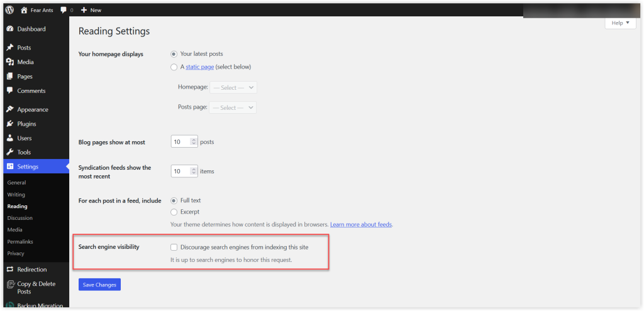Click the Plugins plug icon

[10, 124]
